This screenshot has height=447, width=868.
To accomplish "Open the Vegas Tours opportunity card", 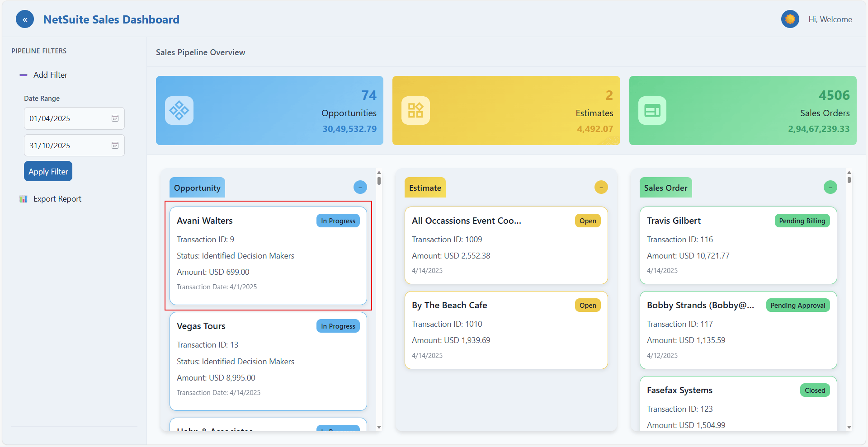I will click(x=268, y=361).
